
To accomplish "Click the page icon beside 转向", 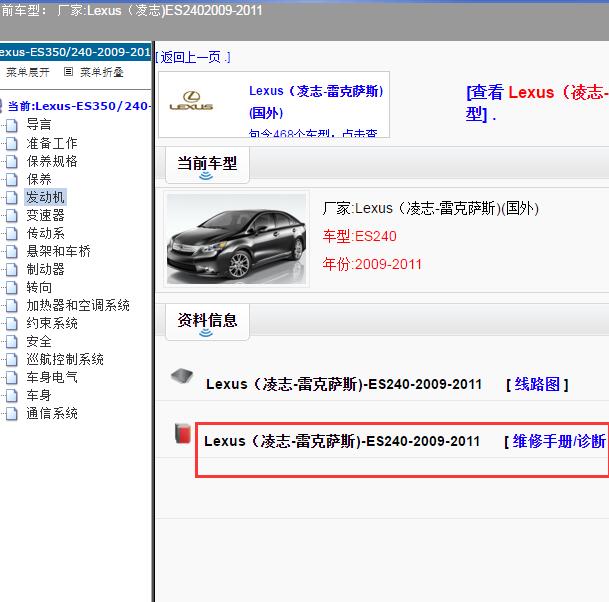I will (x=12, y=288).
